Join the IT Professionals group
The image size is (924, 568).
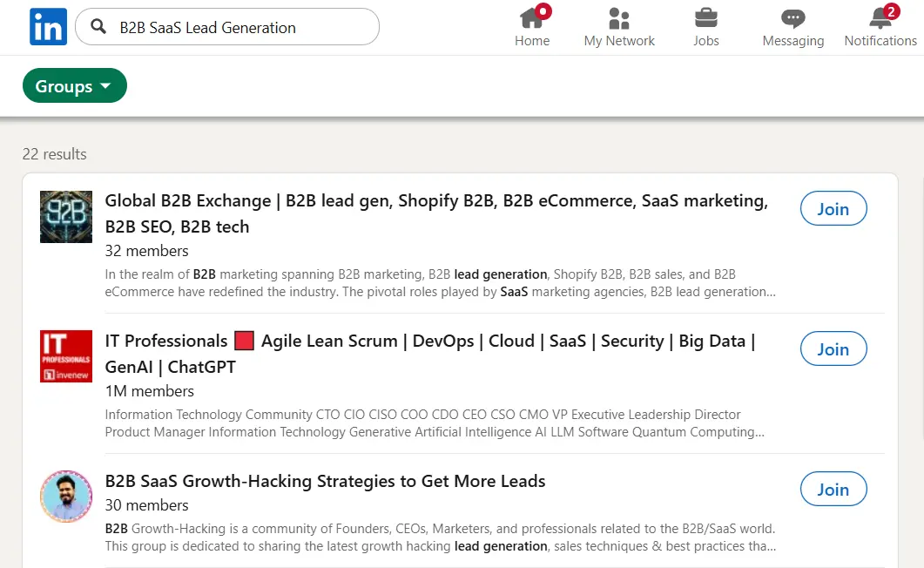(x=833, y=348)
